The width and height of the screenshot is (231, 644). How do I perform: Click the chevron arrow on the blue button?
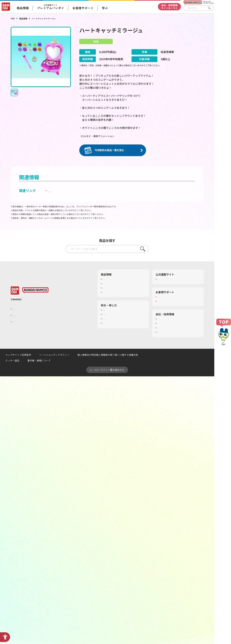tap(141, 150)
